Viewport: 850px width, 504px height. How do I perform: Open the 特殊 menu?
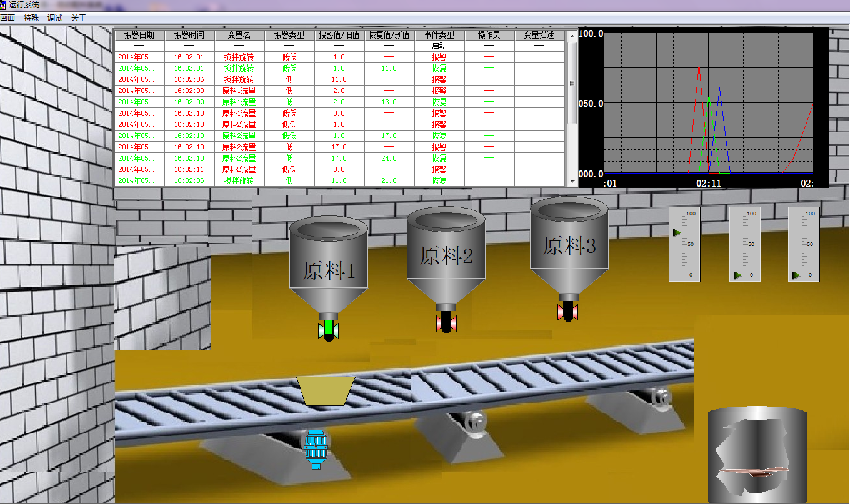pyautogui.click(x=31, y=18)
